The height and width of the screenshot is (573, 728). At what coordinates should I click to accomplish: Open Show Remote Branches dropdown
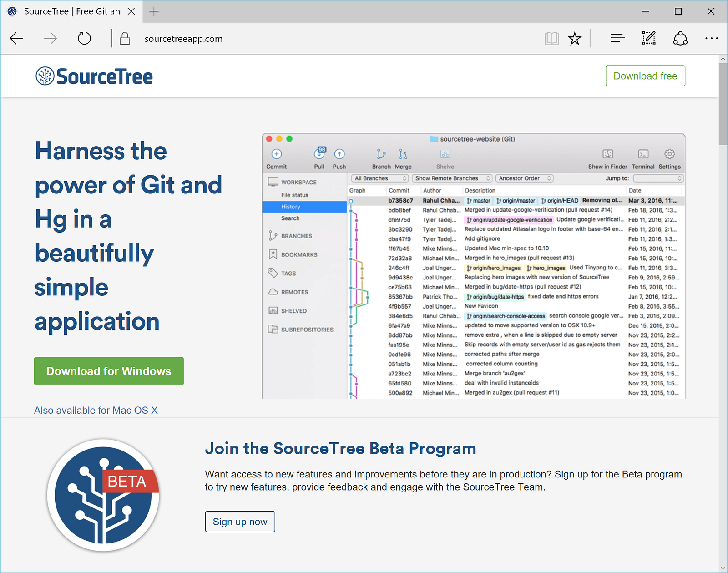453,178
